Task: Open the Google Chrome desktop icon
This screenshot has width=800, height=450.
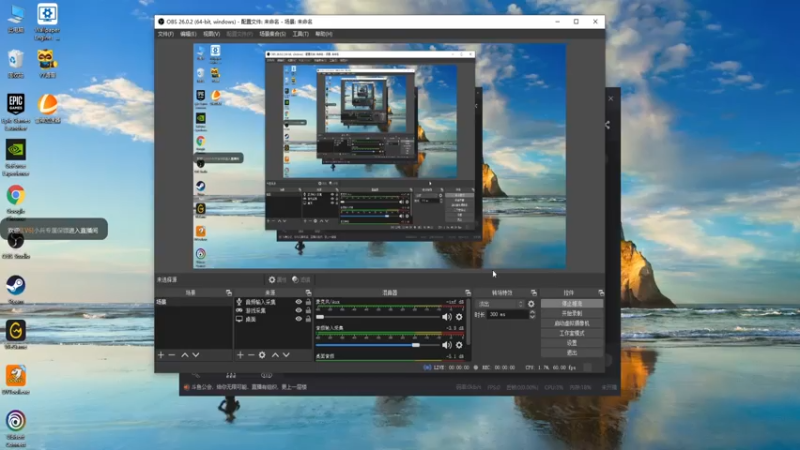Action: [16, 200]
